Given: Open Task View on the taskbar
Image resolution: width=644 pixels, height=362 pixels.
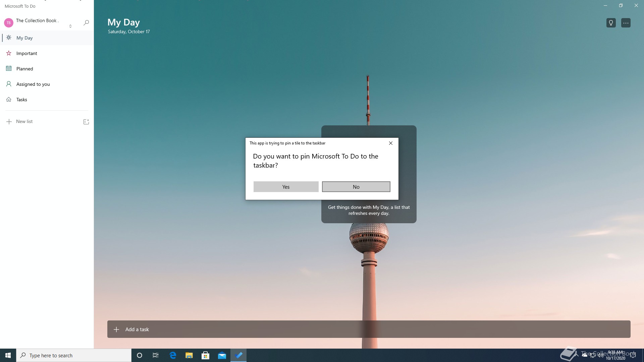Looking at the screenshot, I should point(156,355).
